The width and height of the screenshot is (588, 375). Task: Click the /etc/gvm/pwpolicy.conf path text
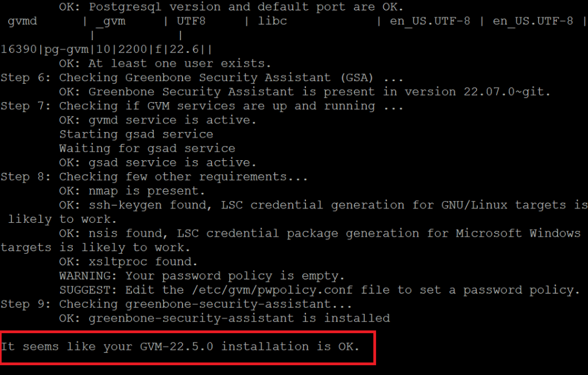[272, 290]
